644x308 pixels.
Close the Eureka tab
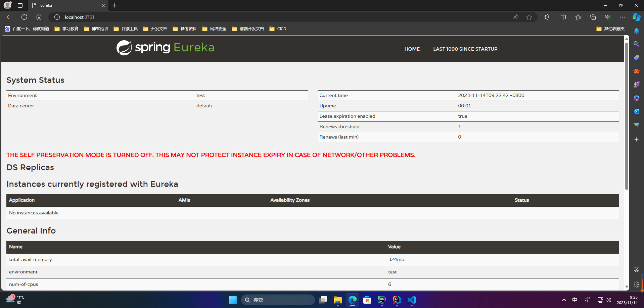click(x=103, y=5)
